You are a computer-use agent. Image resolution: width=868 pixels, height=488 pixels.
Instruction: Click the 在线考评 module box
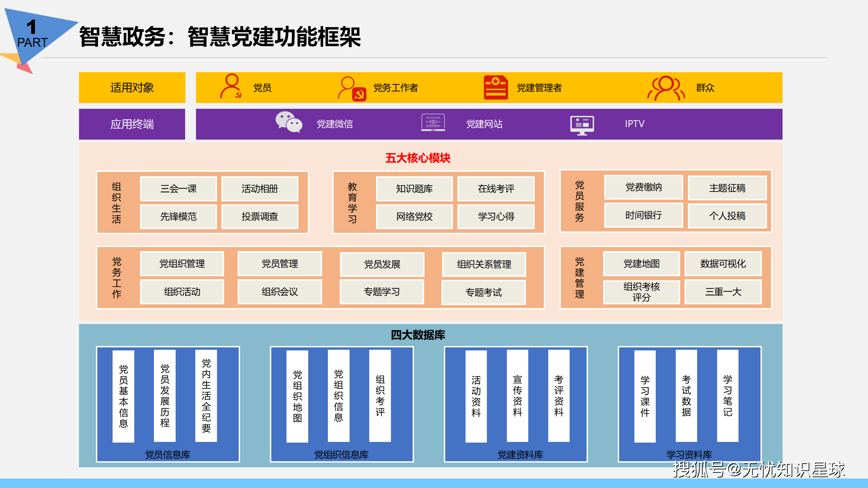tap(496, 189)
